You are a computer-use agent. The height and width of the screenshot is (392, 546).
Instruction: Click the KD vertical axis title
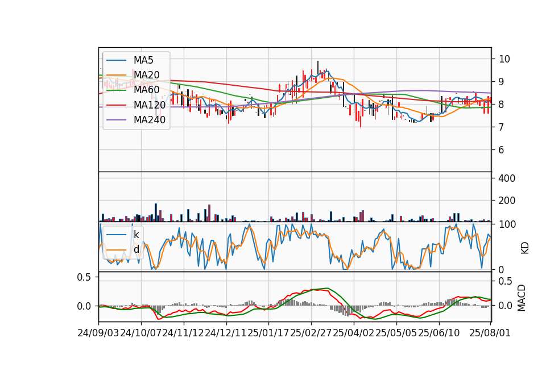pyautogui.click(x=524, y=248)
